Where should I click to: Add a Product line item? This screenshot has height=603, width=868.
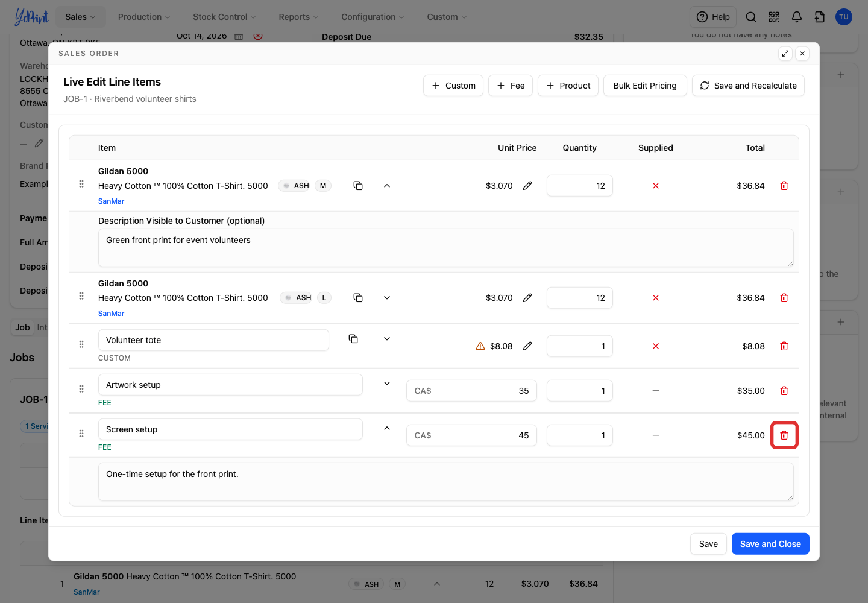568,86
